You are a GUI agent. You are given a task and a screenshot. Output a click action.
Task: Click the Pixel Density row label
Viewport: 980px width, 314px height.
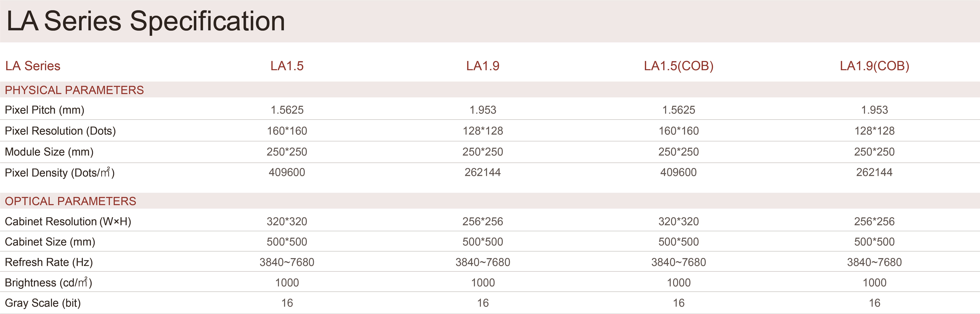[59, 173]
